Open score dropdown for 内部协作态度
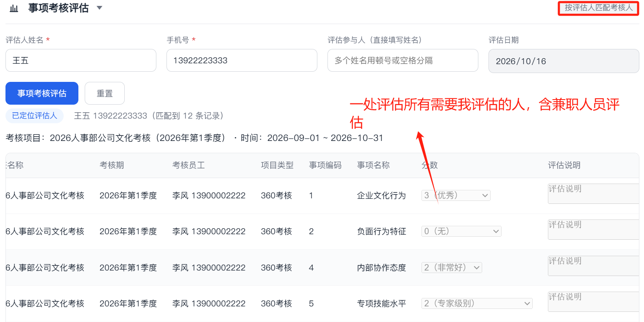The width and height of the screenshot is (644, 322). point(452,268)
